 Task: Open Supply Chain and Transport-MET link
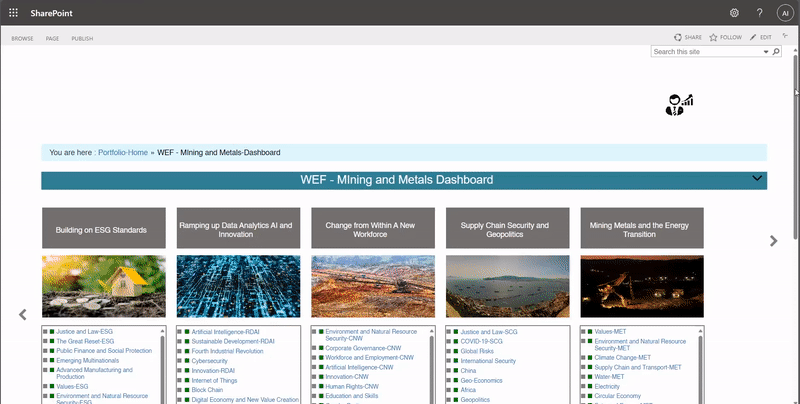[x=638, y=367]
